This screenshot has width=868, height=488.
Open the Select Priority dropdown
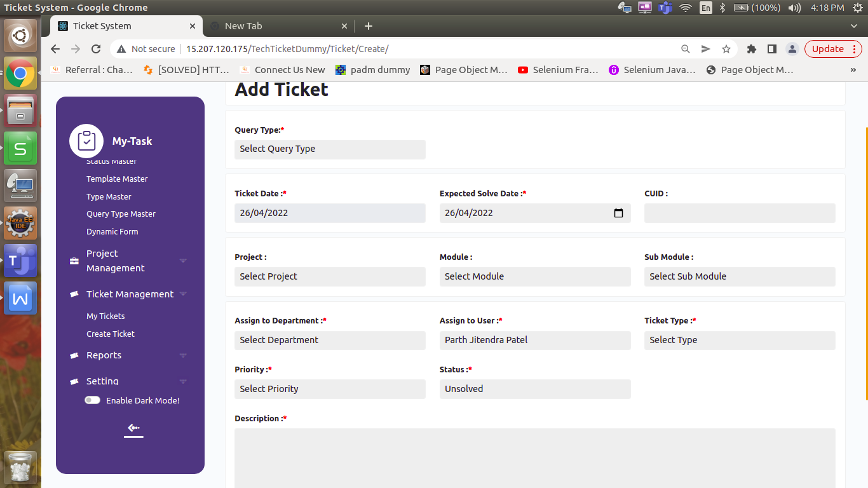[x=330, y=389]
